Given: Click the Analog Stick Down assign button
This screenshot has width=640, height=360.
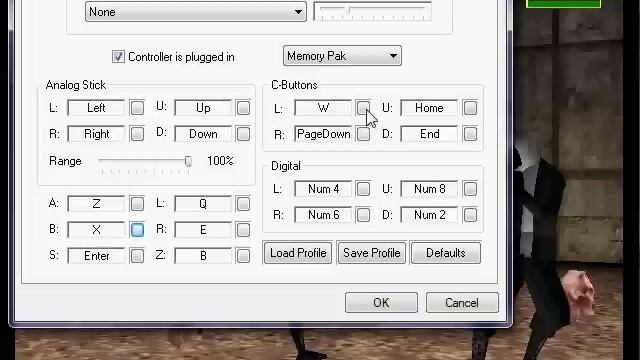Looking at the screenshot, I should coord(243,134).
